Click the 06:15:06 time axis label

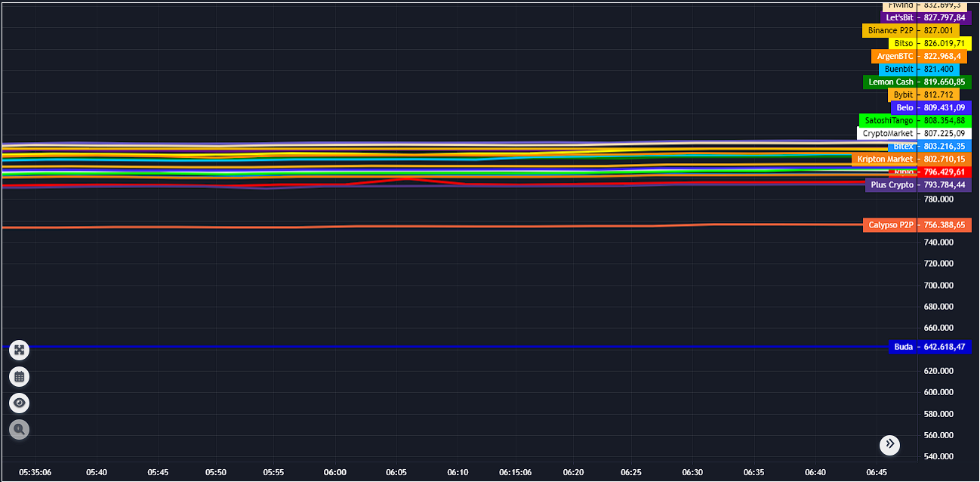click(x=516, y=472)
